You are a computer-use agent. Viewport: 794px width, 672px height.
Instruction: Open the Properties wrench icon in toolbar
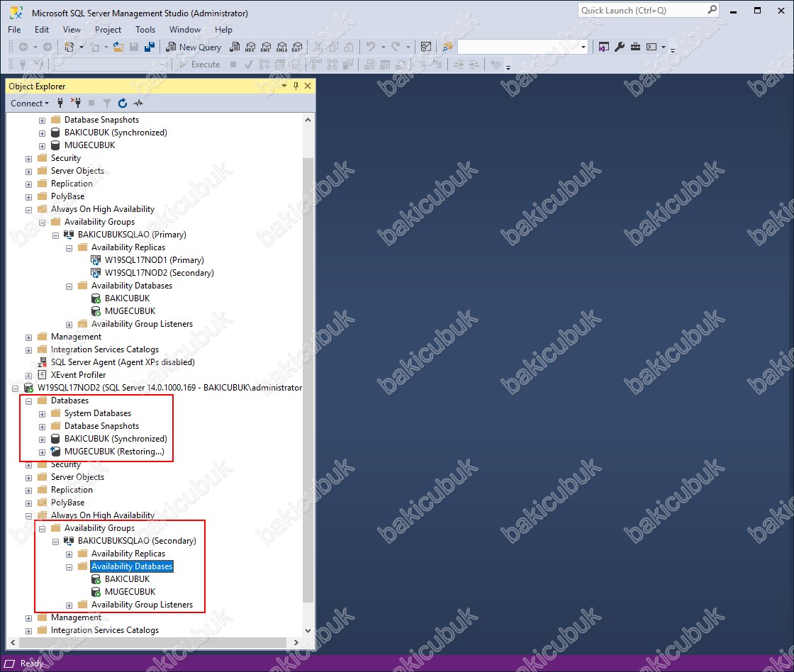click(620, 47)
